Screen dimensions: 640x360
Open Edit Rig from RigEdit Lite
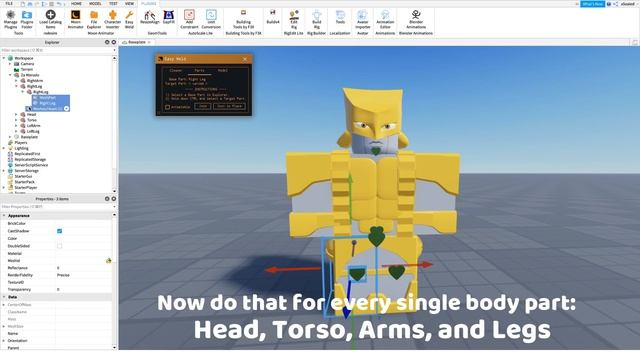(294, 20)
